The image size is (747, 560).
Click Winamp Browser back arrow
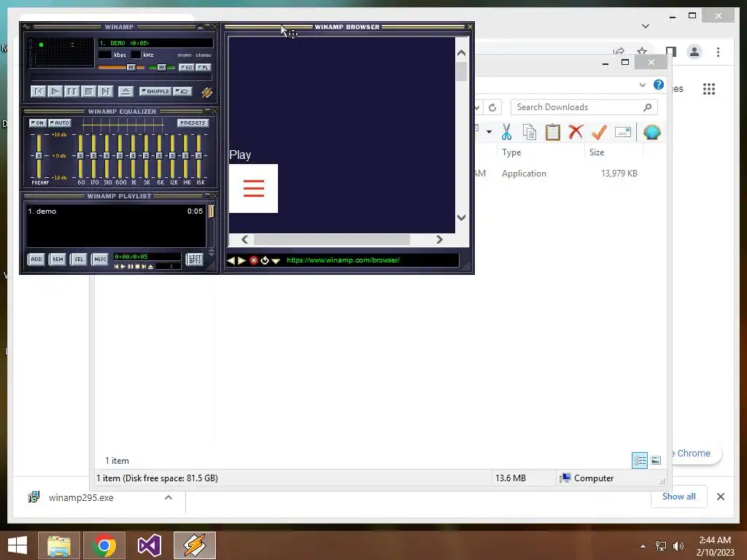231,260
